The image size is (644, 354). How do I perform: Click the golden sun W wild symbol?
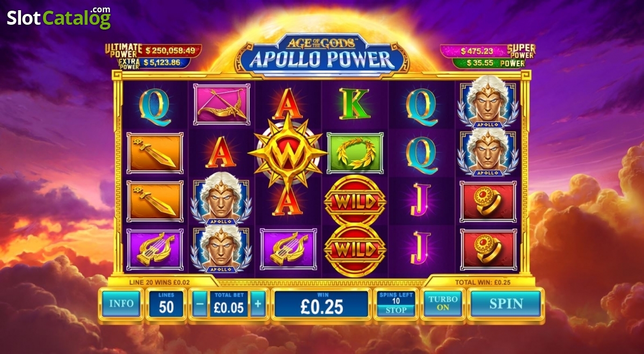(x=288, y=153)
